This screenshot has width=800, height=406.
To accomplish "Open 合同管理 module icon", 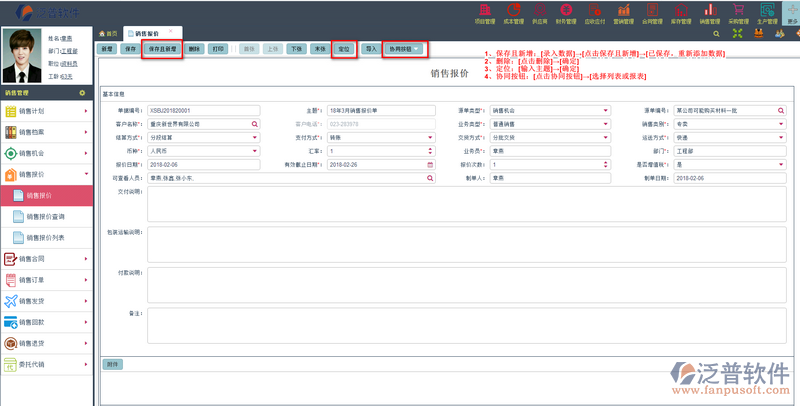I will 652,10.
